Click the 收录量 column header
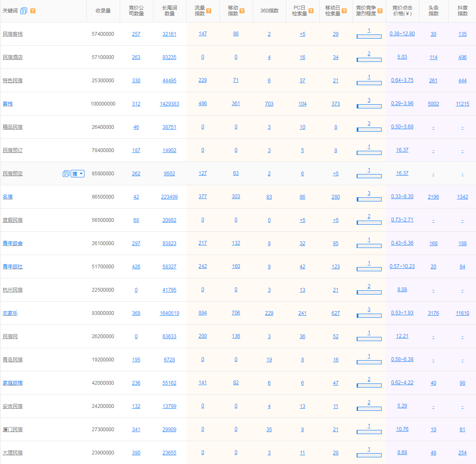The height and width of the screenshot is (464, 476). (x=103, y=11)
